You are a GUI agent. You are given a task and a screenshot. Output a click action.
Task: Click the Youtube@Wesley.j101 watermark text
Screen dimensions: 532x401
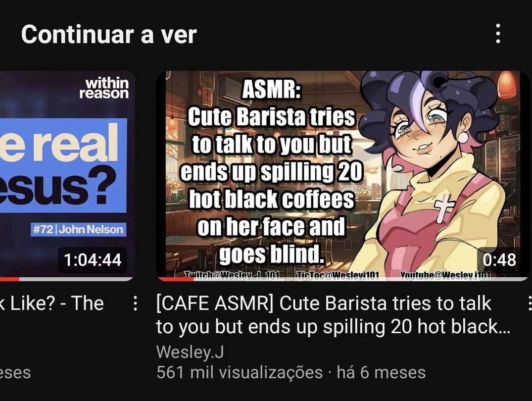(445, 275)
